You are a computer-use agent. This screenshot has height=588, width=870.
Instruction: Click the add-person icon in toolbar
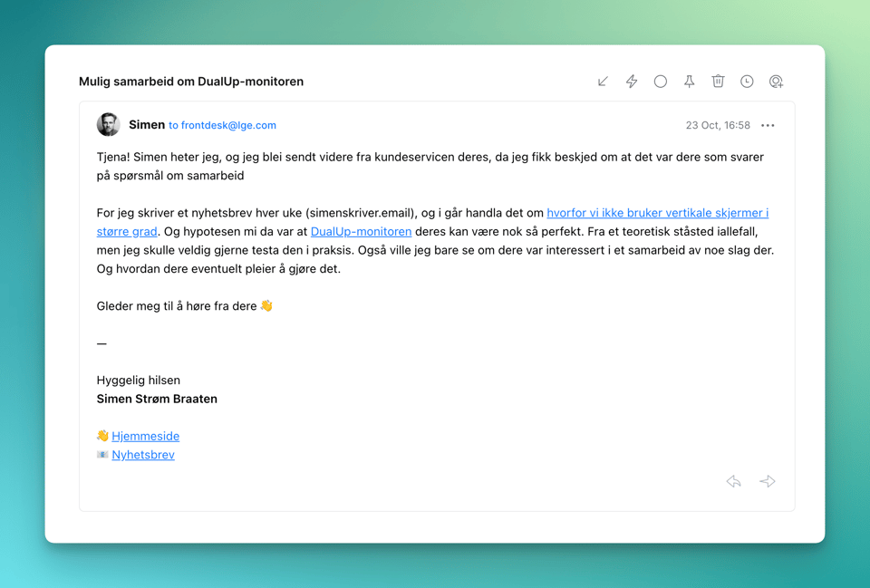(x=776, y=82)
